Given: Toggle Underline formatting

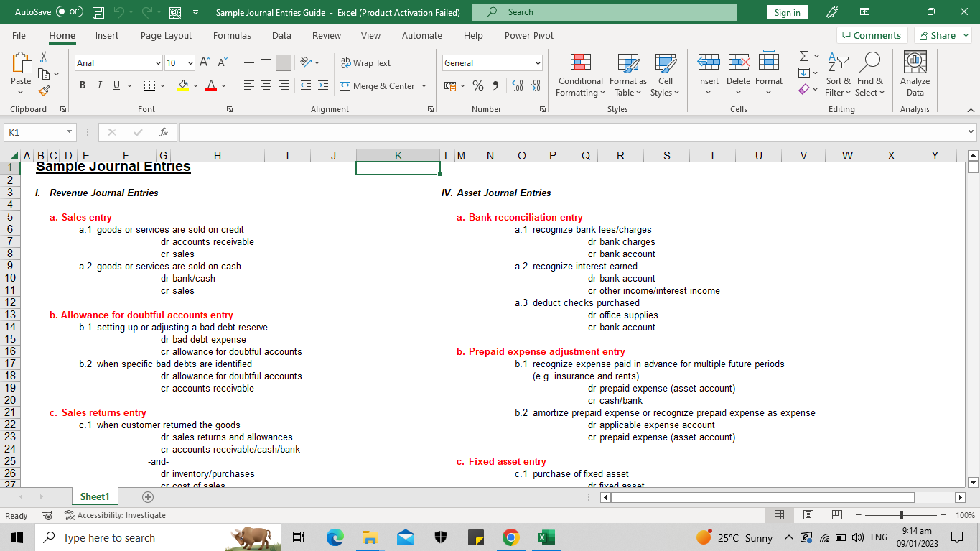Looking at the screenshot, I should click(116, 85).
